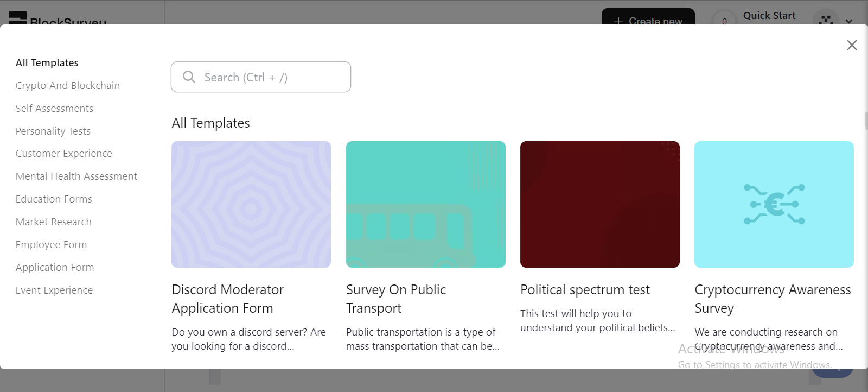Viewport: 868px width, 392px height.
Task: Show Customer Experience templates
Action: tap(64, 154)
